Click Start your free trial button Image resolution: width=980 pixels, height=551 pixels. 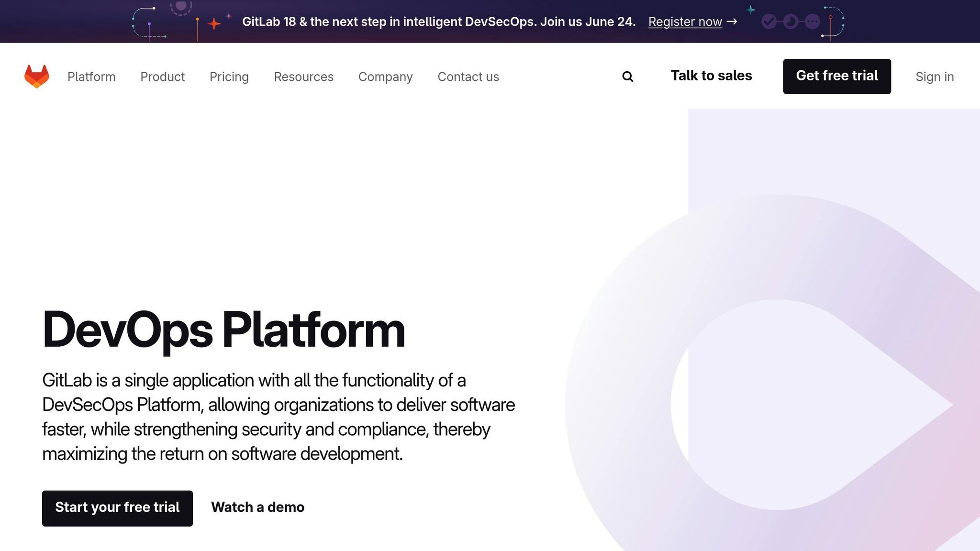pyautogui.click(x=117, y=508)
